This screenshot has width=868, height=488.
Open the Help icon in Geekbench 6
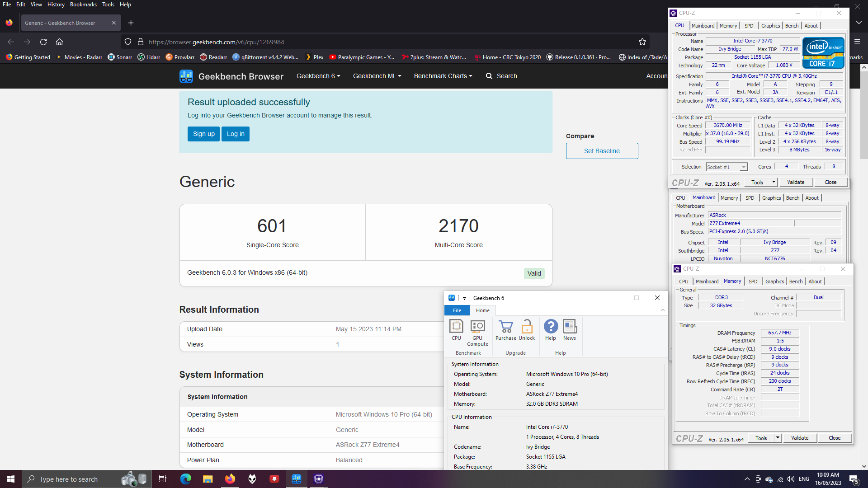pos(551,330)
